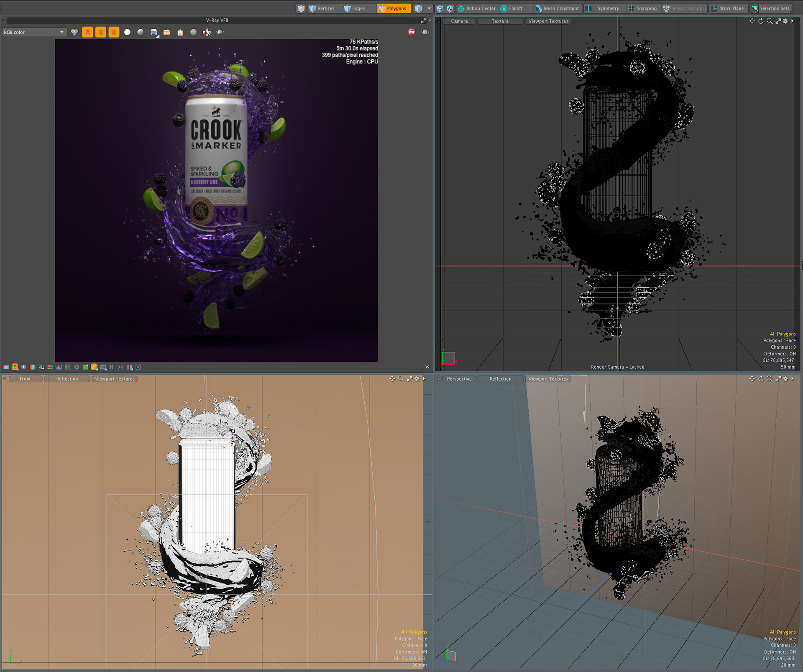Click the color balance bars icon

click(x=50, y=367)
